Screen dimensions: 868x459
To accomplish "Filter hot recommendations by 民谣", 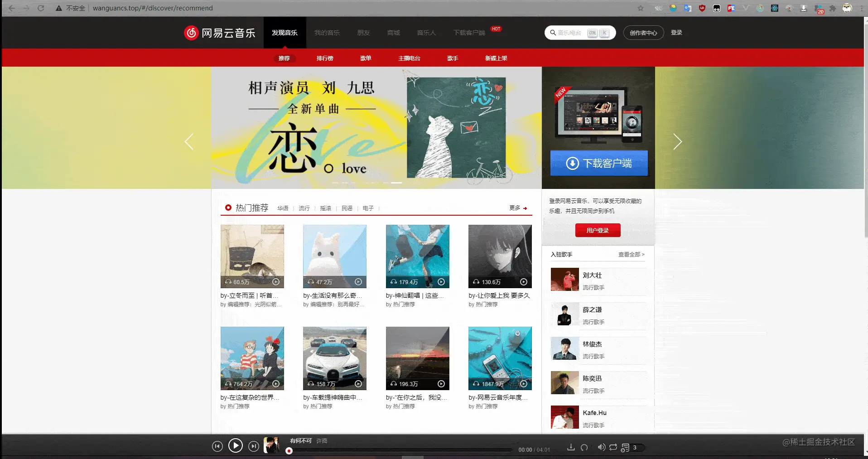I will click(347, 208).
